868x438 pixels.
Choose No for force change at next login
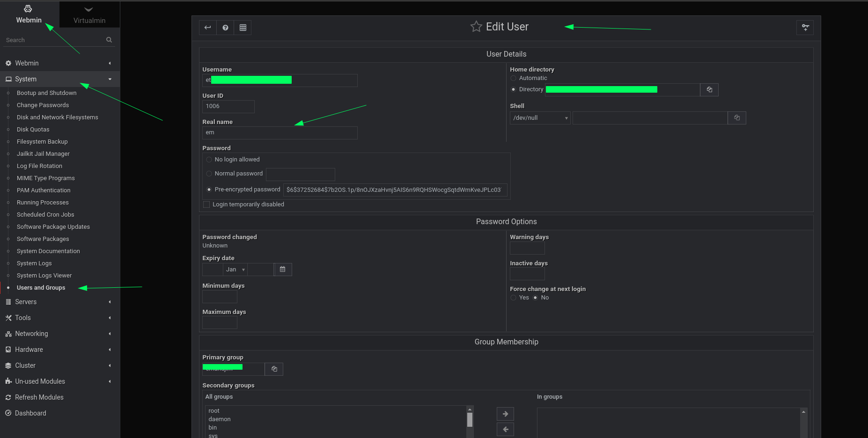pos(535,298)
